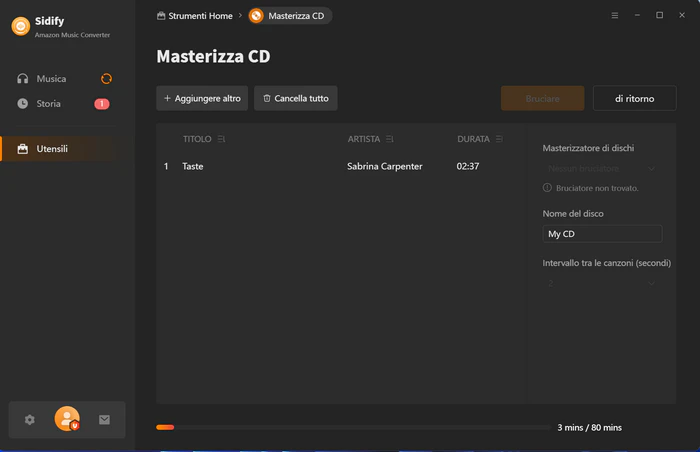Click the artist Sabrina Carpenter cell
700x452 pixels.
(x=384, y=167)
